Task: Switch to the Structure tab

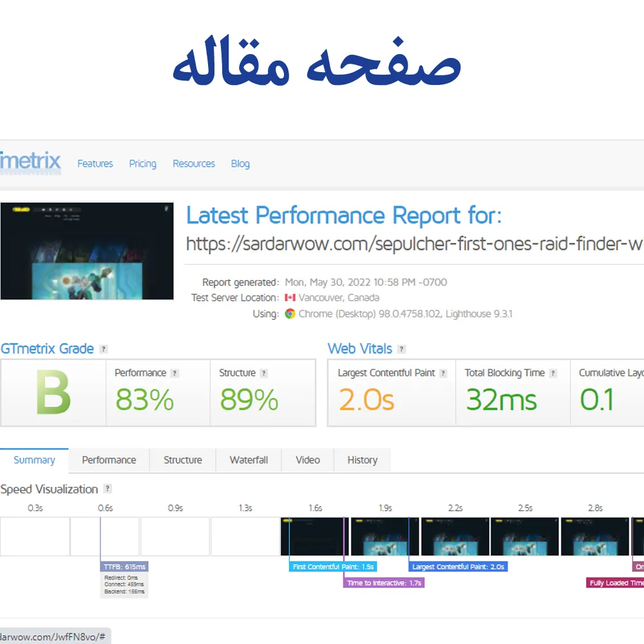Action: [182, 460]
